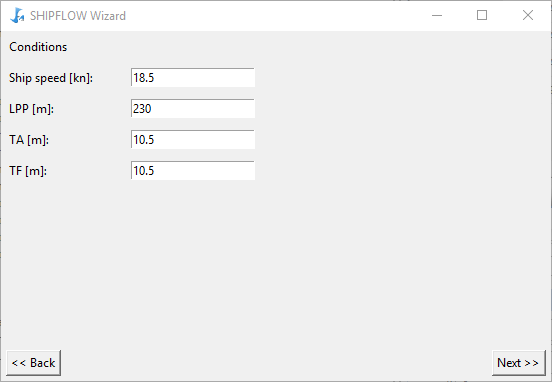Place cursor in the TA draft field
The image size is (552, 382).
tap(193, 139)
